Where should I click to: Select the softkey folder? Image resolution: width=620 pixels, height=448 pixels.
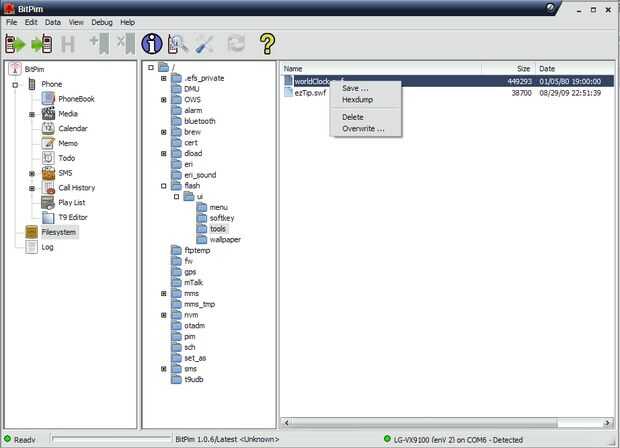click(x=222, y=218)
